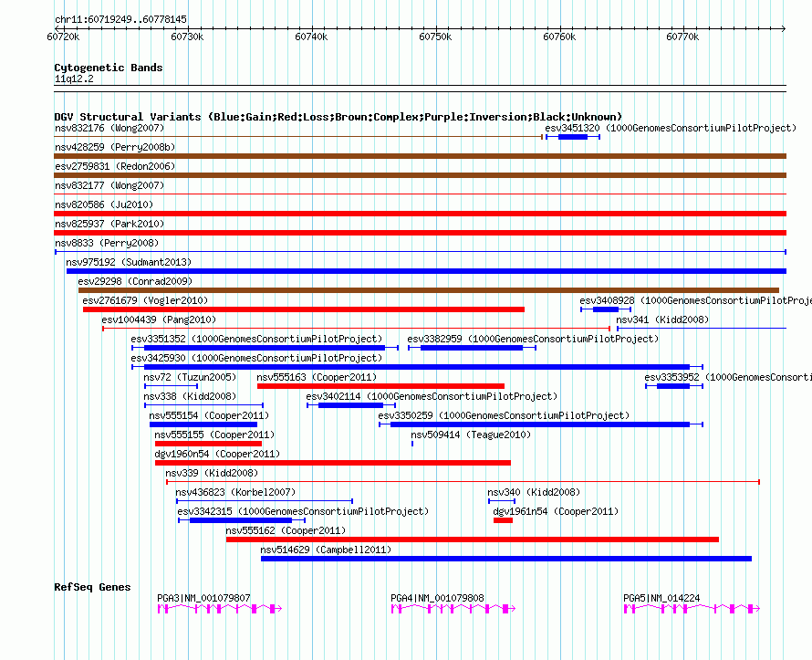812x660 pixels.
Task: Click the esv3425930 variant label
Action: pos(256,358)
